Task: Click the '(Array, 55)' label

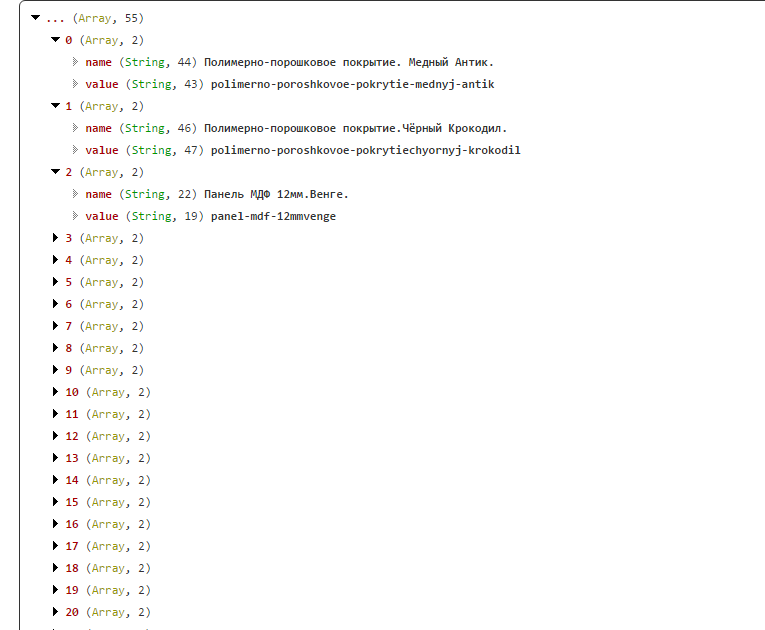Action: click(x=108, y=18)
